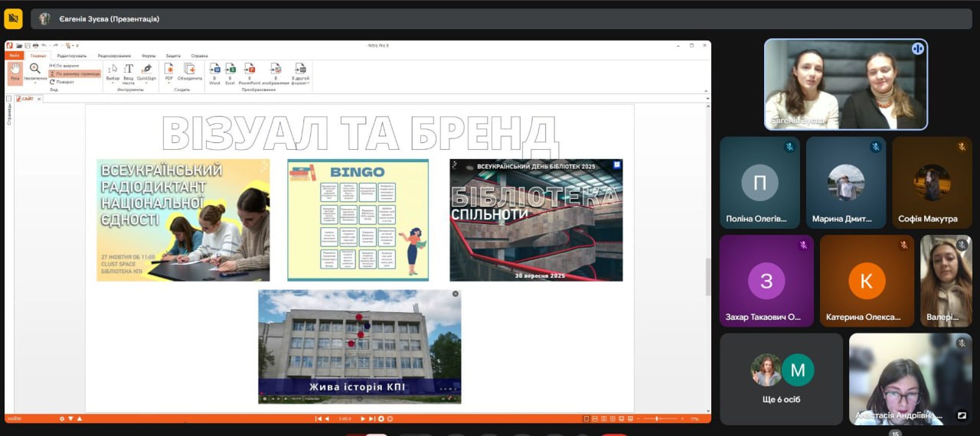The height and width of the screenshot is (436, 980).
Task: Click the orange Файл button
Action: coord(15,56)
